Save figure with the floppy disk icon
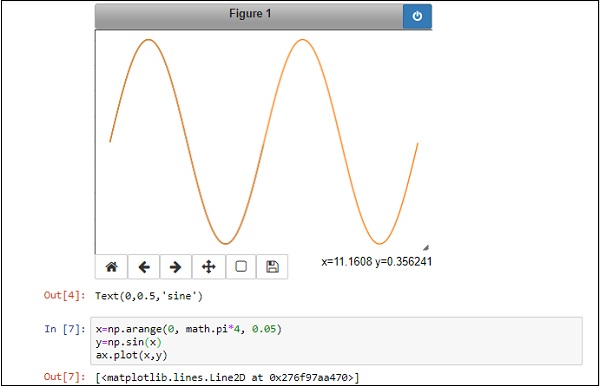The height and width of the screenshot is (386, 600). click(272, 267)
